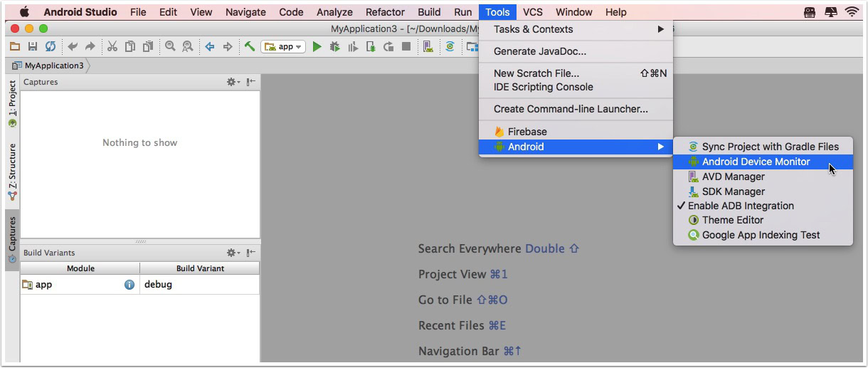The width and height of the screenshot is (868, 368).
Task: Open Tasks & Contexts submenu
Action: 576,29
